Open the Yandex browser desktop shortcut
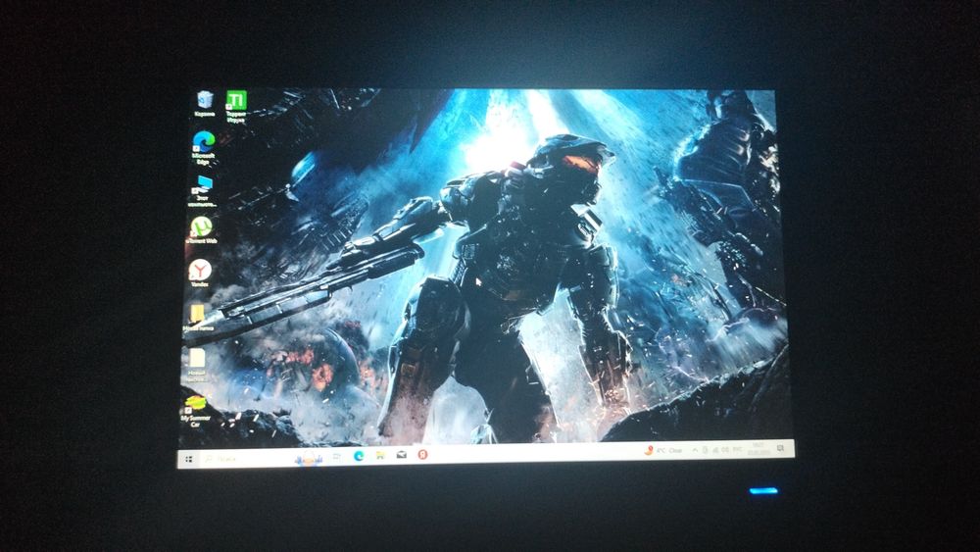Image resolution: width=980 pixels, height=552 pixels. click(x=200, y=274)
